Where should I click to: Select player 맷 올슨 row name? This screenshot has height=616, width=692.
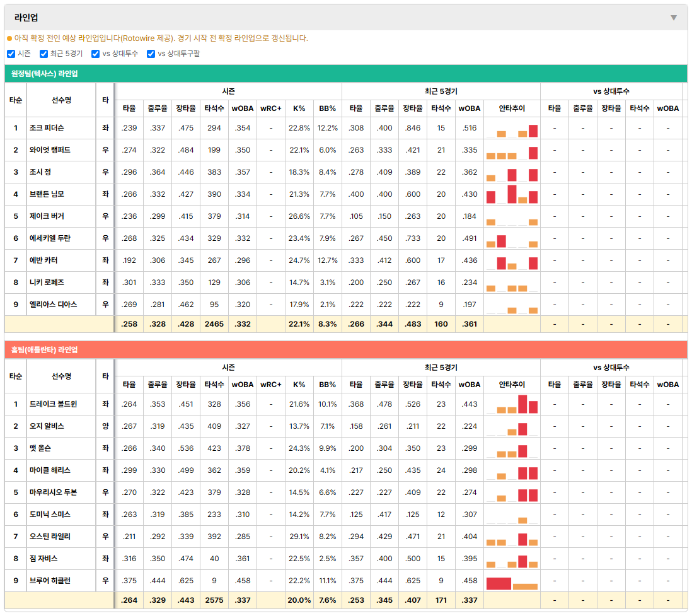coord(40,448)
